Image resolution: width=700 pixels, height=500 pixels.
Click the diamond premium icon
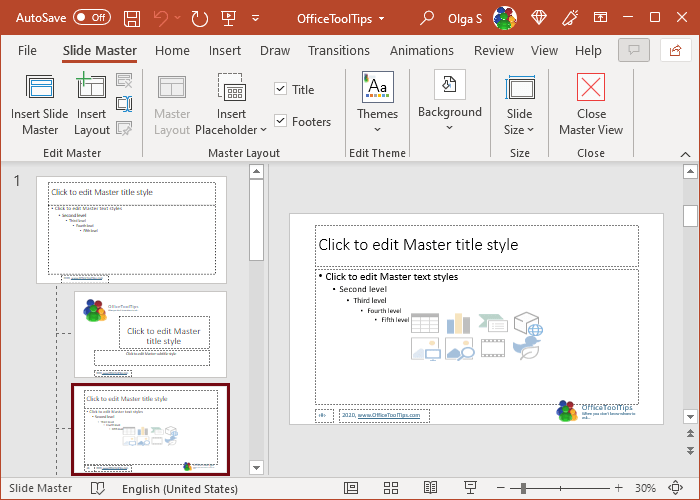click(x=539, y=18)
